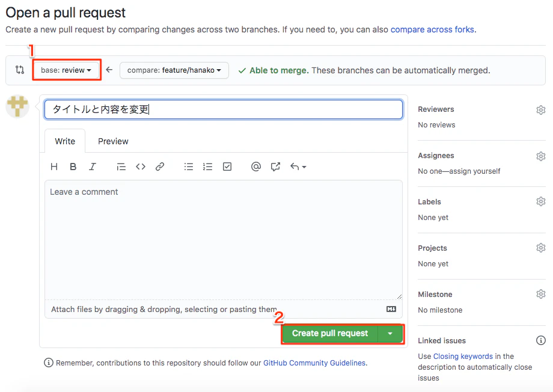Open the Reviewers gear settings

point(540,110)
